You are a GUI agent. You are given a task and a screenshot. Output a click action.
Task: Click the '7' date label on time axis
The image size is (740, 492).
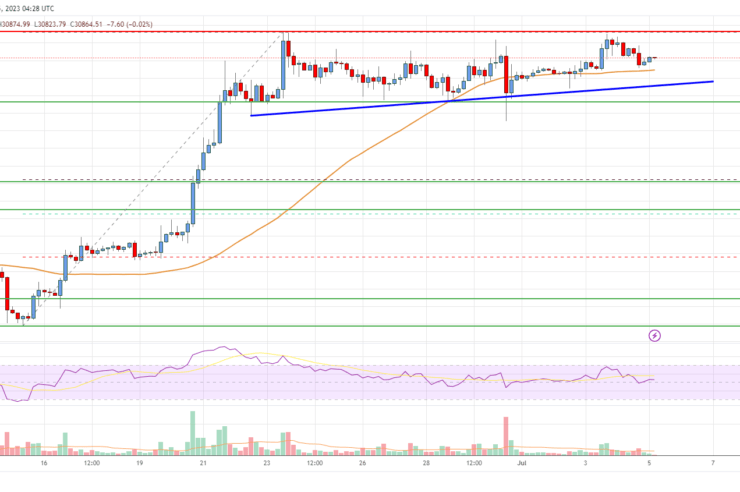point(713,463)
